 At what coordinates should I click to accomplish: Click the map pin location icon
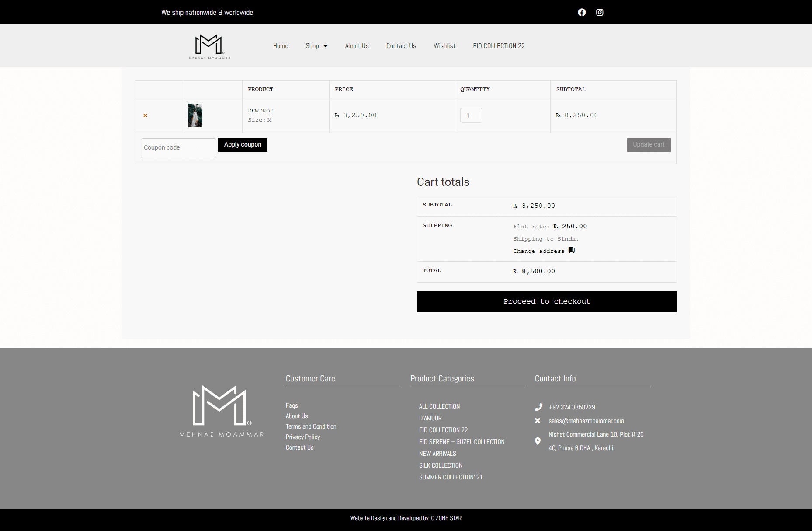[x=538, y=441]
